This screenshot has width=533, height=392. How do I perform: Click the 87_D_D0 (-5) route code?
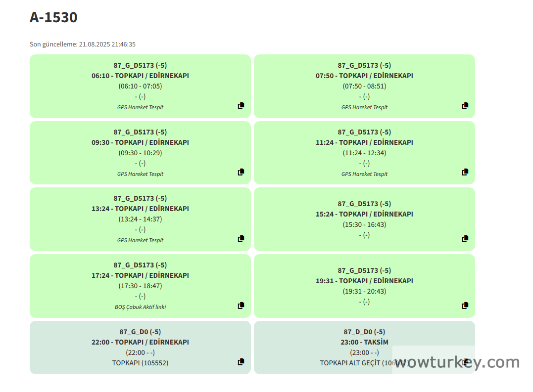(364, 332)
